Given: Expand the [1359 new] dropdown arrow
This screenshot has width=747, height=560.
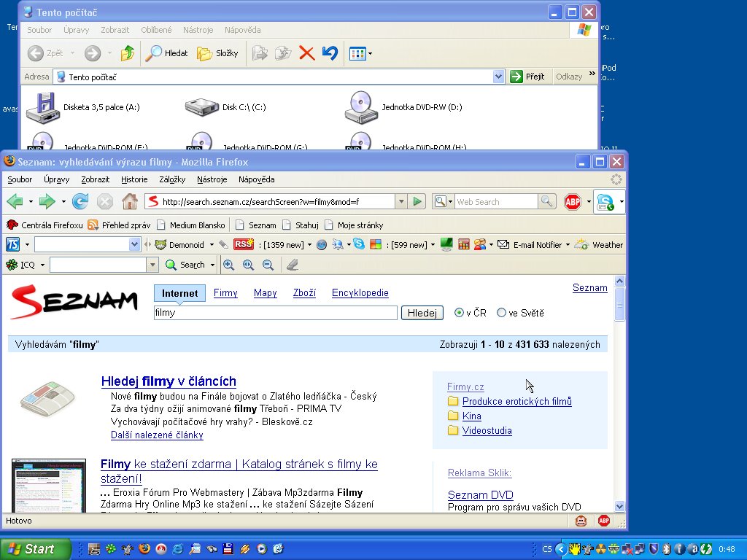Looking at the screenshot, I should point(309,245).
